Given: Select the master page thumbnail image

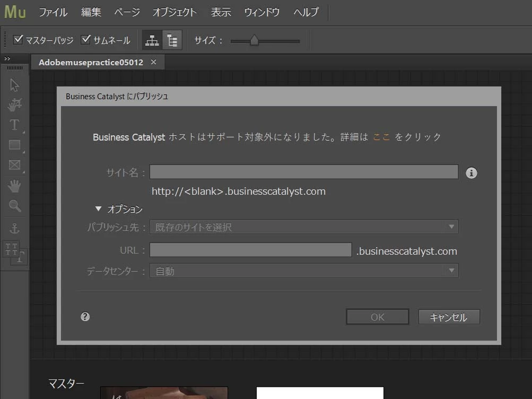Looking at the screenshot, I should [164, 393].
